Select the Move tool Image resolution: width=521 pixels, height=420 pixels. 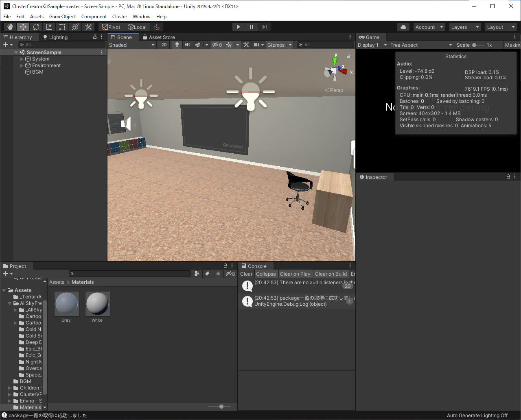coord(23,27)
